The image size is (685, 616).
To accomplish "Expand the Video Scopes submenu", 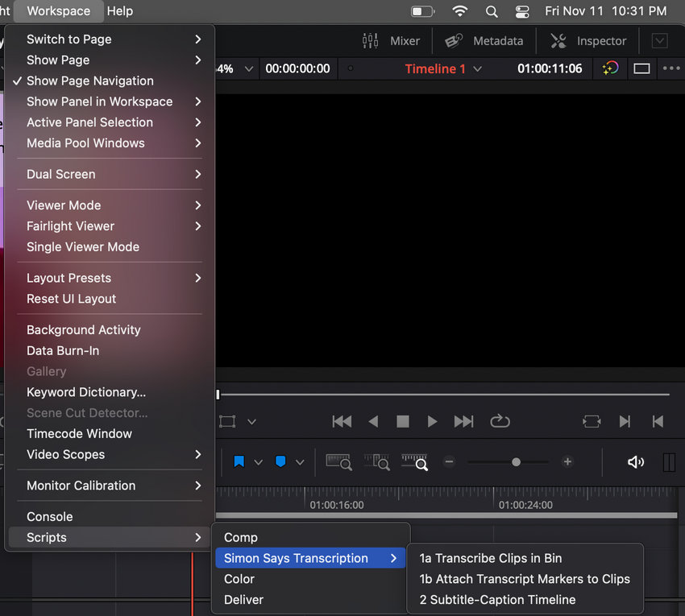I will click(x=110, y=454).
